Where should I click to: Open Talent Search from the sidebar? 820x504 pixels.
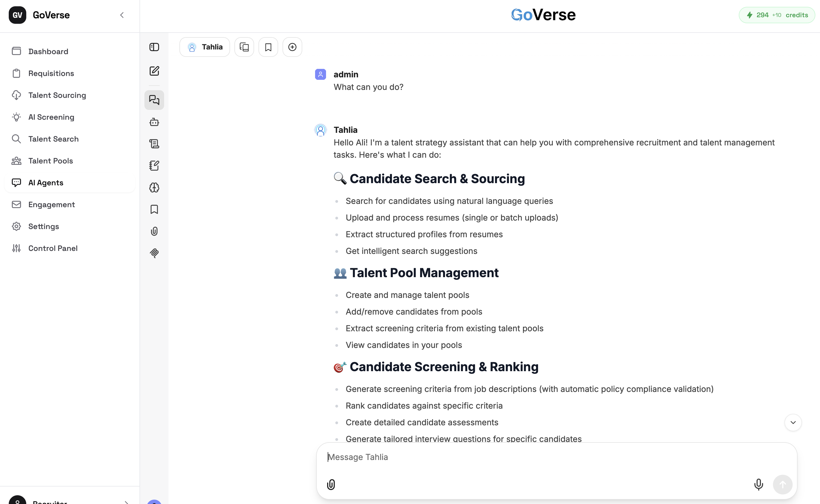[x=70, y=139]
